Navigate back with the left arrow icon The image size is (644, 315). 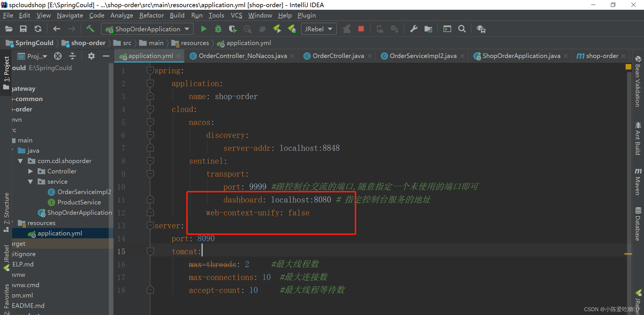pyautogui.click(x=57, y=29)
